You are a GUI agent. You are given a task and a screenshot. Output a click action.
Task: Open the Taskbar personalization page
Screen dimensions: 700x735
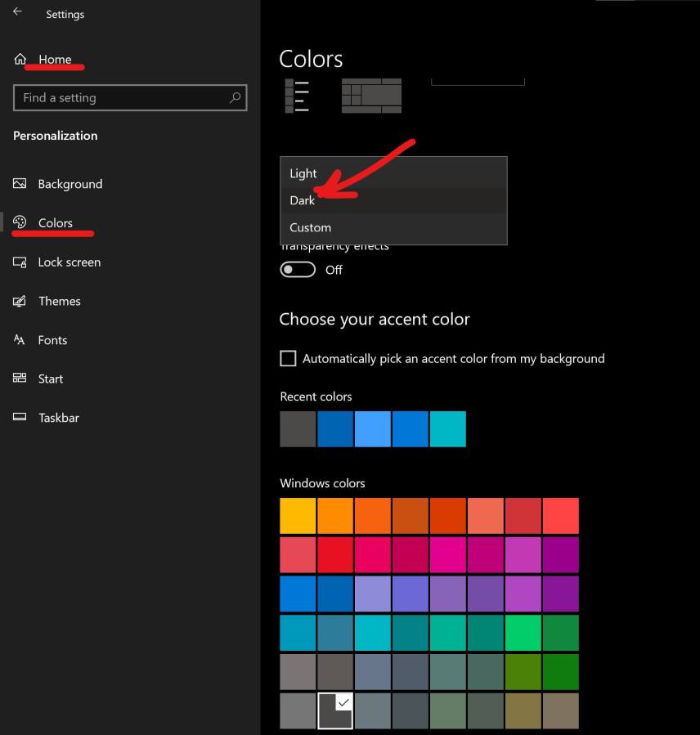(58, 418)
